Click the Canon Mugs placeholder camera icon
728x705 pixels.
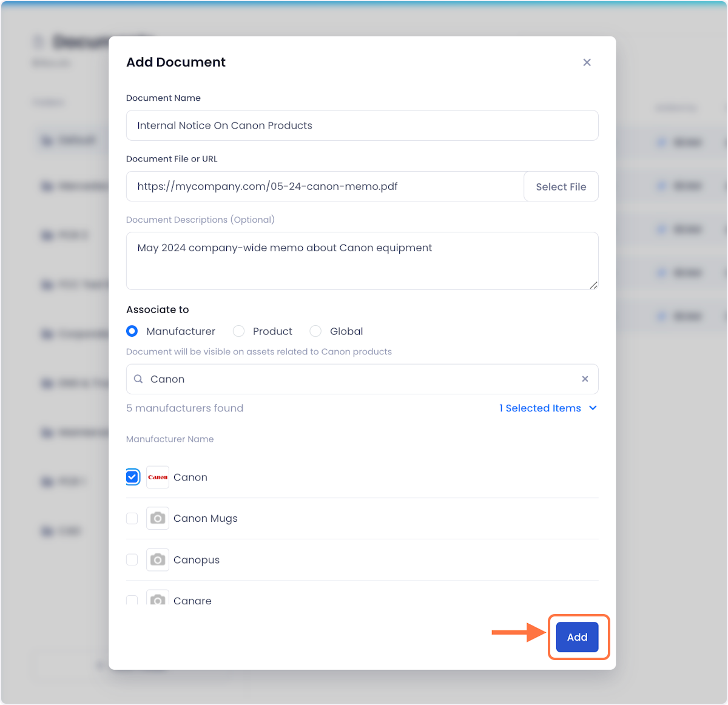click(158, 518)
